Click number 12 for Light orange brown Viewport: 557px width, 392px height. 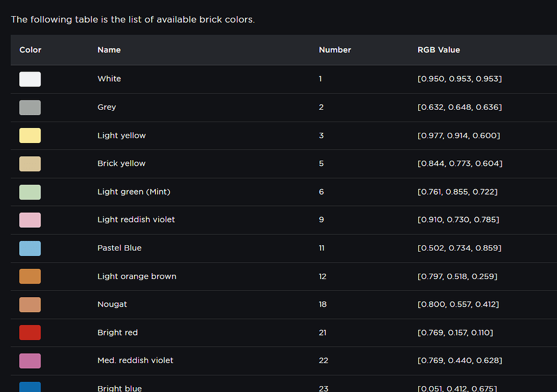(x=322, y=276)
